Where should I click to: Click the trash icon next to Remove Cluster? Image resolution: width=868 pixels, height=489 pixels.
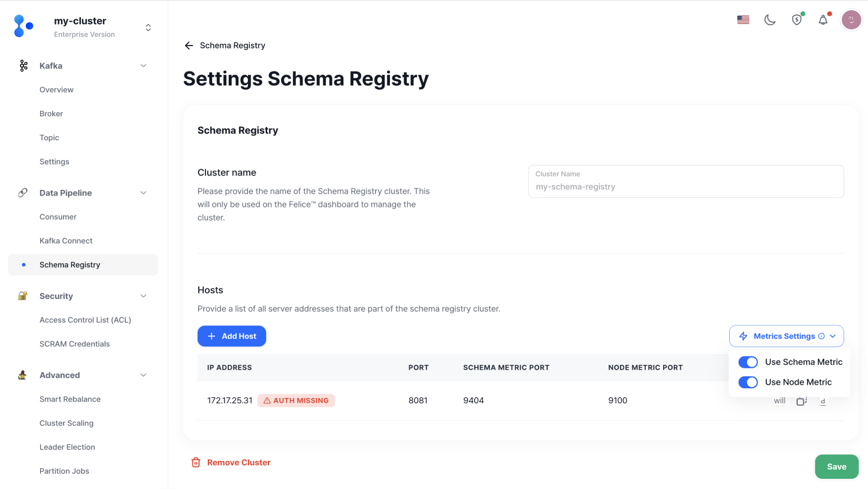[x=195, y=462]
